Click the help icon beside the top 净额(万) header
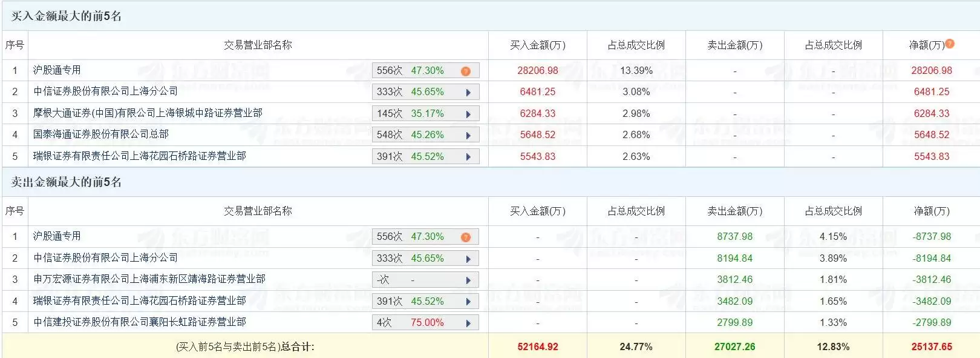The width and height of the screenshot is (980, 358). [x=950, y=44]
